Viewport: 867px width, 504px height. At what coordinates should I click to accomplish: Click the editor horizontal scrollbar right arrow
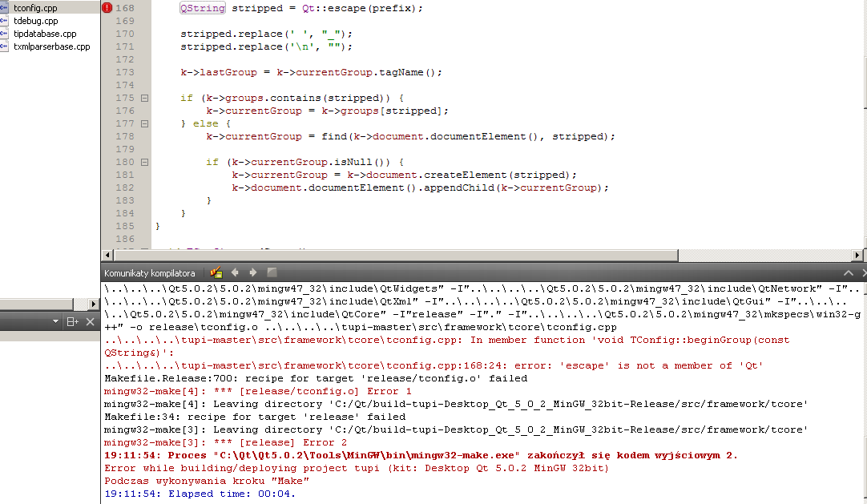coord(857,256)
